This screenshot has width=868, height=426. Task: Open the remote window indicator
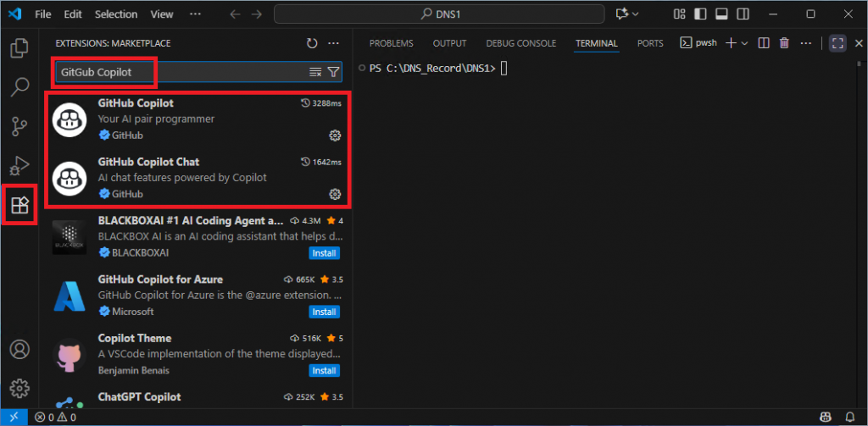[14, 418]
